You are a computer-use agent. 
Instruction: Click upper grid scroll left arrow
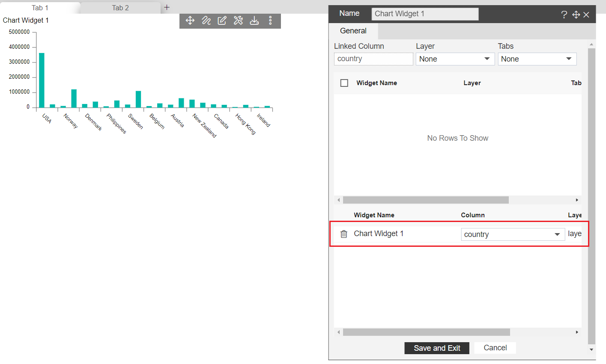(339, 200)
